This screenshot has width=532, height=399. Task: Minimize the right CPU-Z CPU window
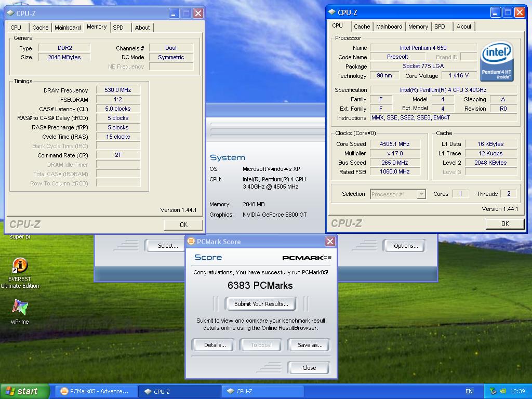coord(495,12)
